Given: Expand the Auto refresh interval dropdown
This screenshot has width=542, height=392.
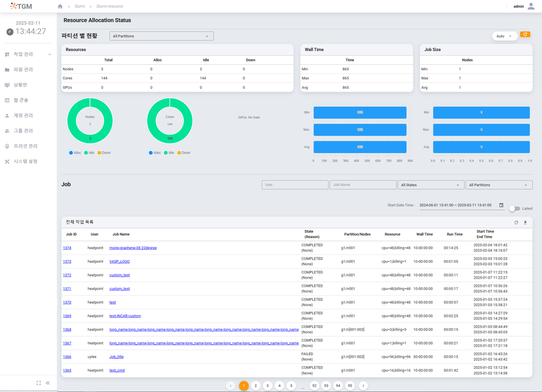Looking at the screenshot, I should tap(505, 36).
